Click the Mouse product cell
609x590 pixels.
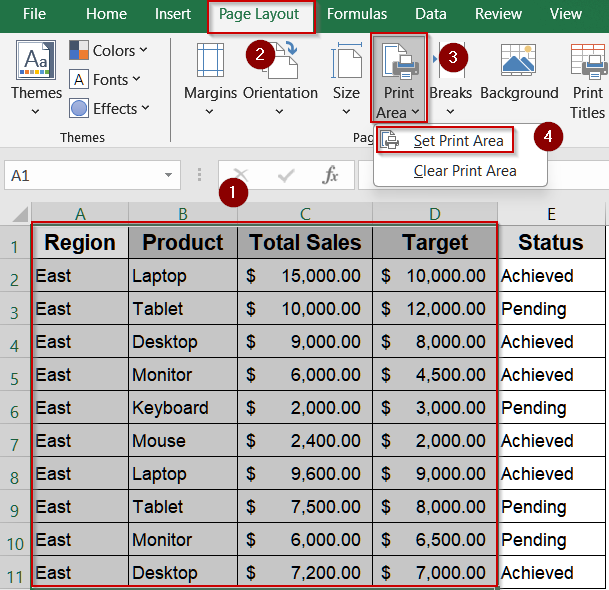coord(183,440)
